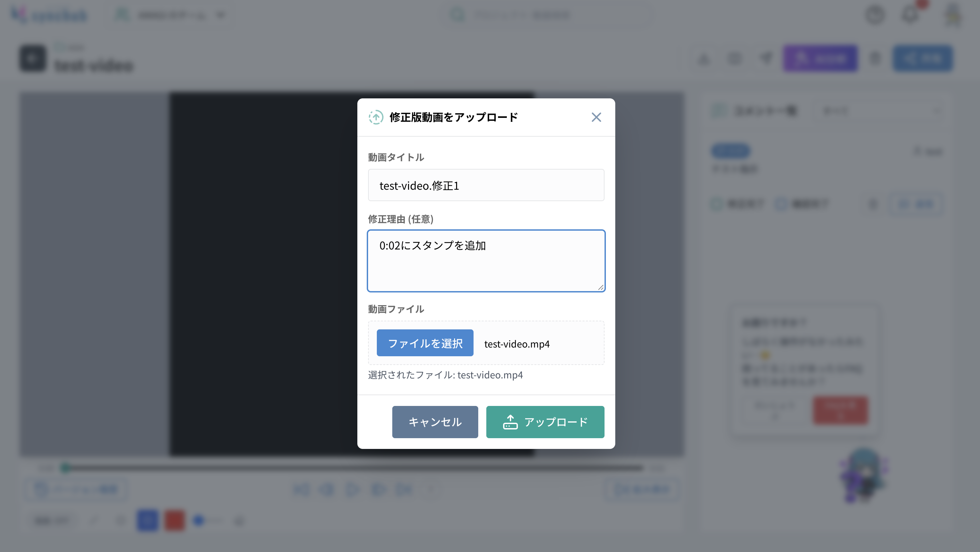
Task: Close the upload dialog with X icon
Action: [596, 117]
